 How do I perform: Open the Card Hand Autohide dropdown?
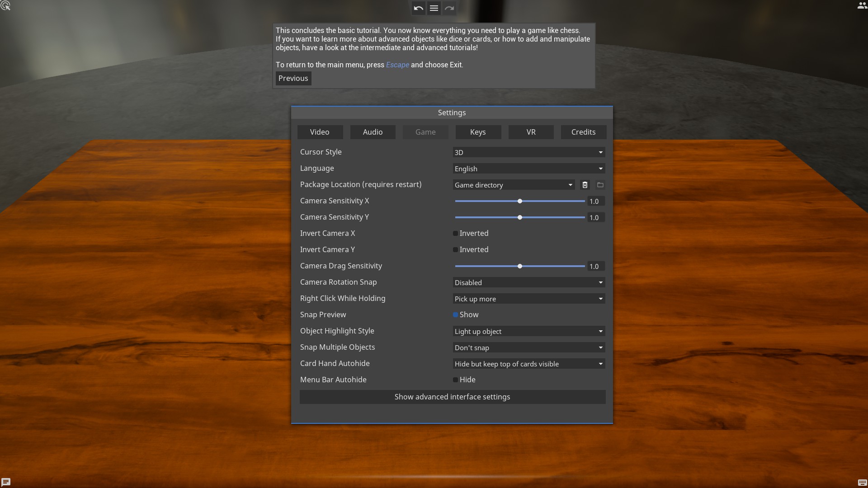click(x=528, y=364)
